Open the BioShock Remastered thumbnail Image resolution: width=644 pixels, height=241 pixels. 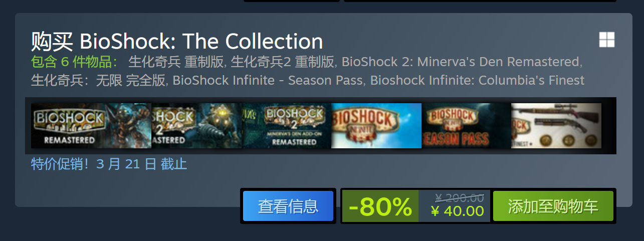pyautogui.click(x=91, y=126)
